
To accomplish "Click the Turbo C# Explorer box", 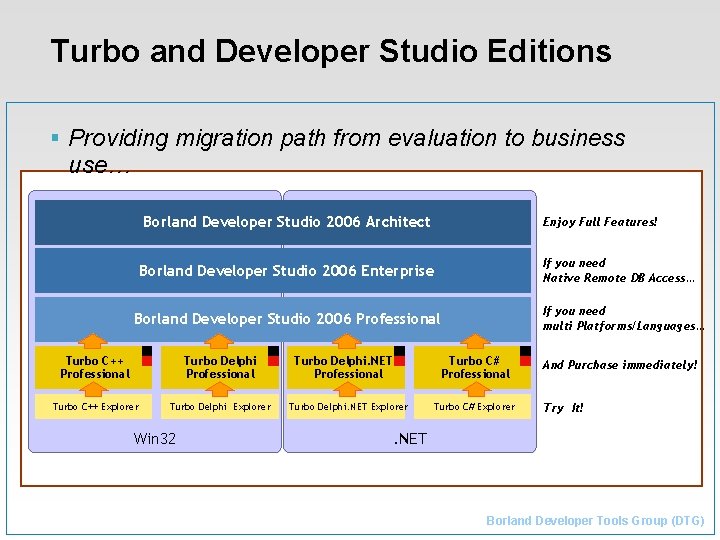I will pos(472,406).
